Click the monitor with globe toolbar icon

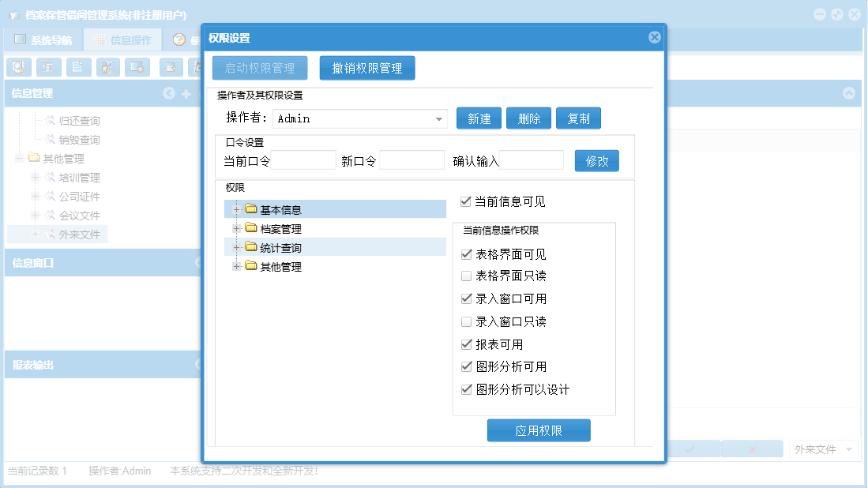(137, 67)
